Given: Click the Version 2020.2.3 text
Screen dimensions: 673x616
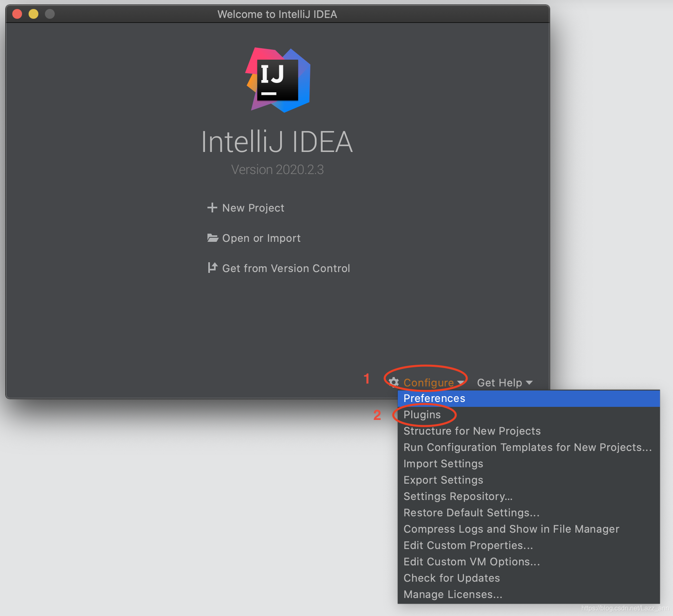Looking at the screenshot, I should 277,170.
